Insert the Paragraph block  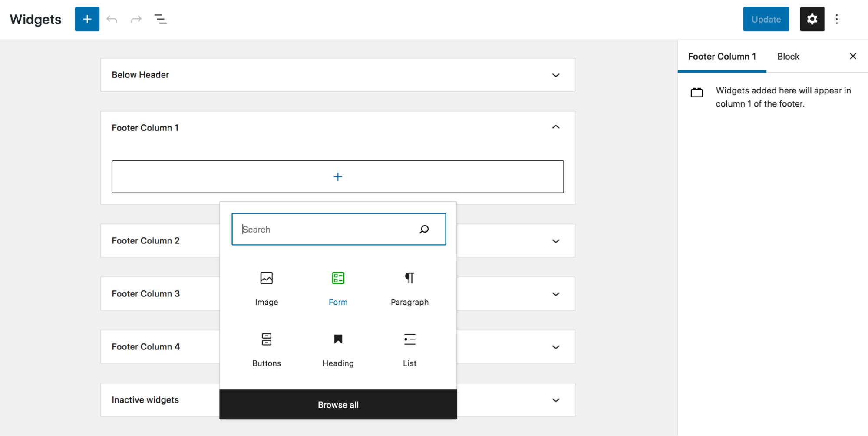point(409,289)
